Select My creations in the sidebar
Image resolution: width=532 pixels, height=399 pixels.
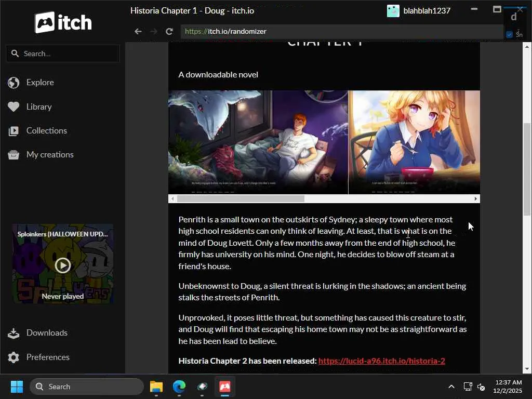point(50,155)
